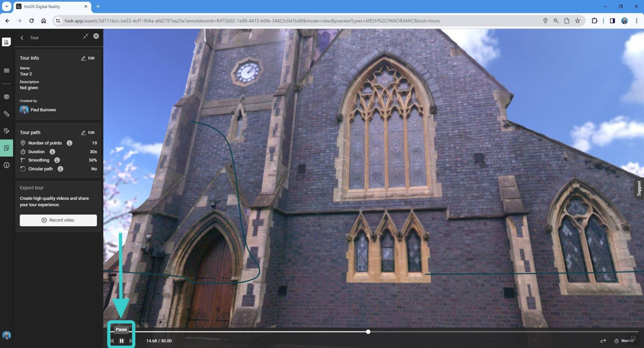Open the 3D model layers icon in the sidebar

6,97
